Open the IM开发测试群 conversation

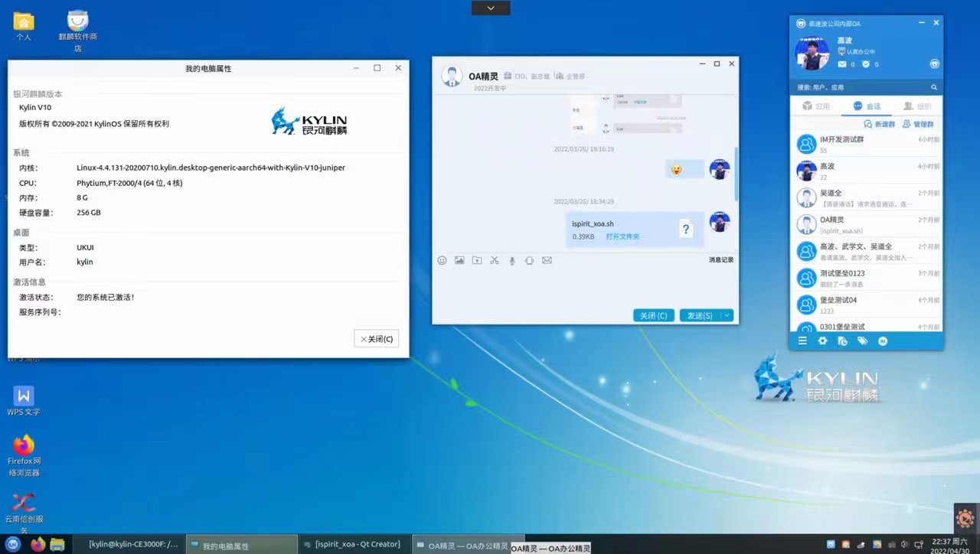[866, 144]
